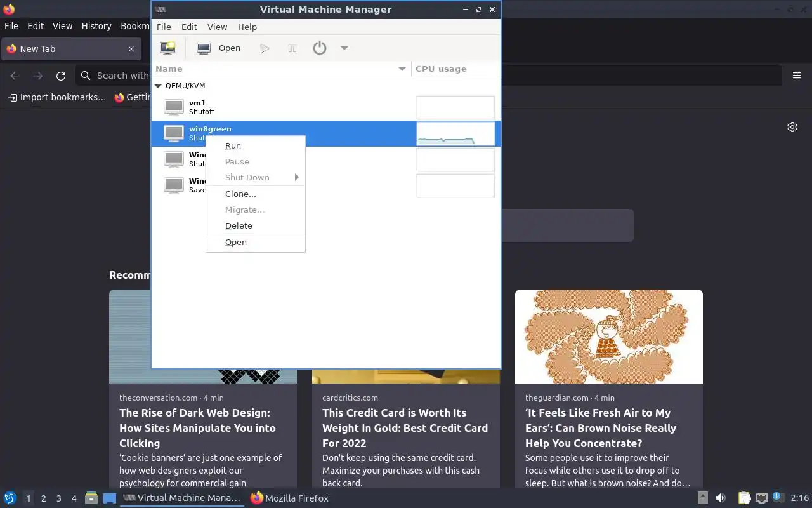Select the vm1 virtual machine row
The width and height of the screenshot is (812, 508).
[x=326, y=107]
